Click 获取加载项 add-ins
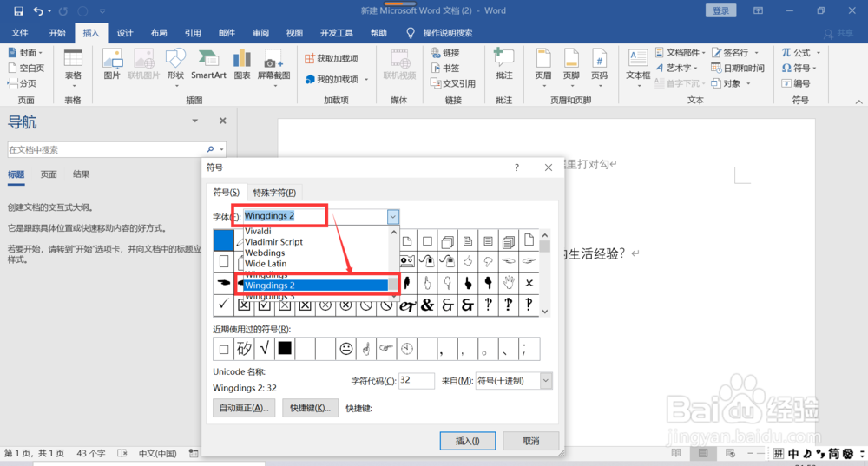Screen dimensions: 868x466 coord(332,58)
